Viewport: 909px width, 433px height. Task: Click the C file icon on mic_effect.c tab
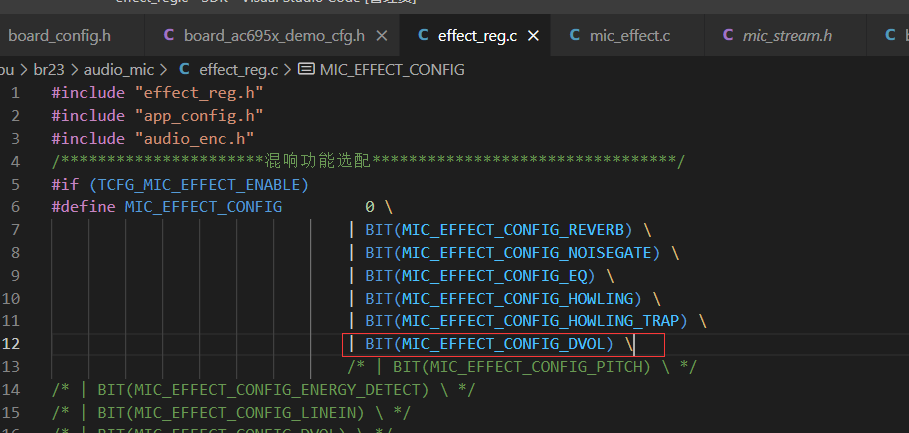575,35
